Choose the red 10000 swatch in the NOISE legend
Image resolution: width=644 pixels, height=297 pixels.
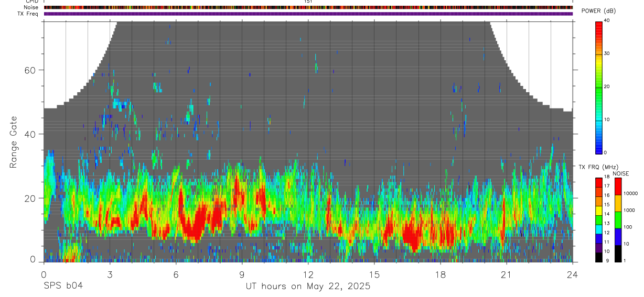618,186
